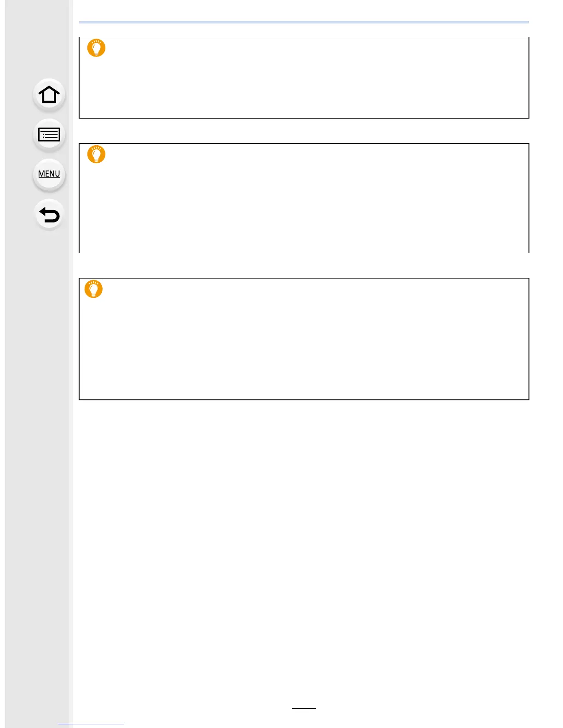Screen dimensions: 563x728
Task: Select the third, lowest tip box
Action: point(304,339)
